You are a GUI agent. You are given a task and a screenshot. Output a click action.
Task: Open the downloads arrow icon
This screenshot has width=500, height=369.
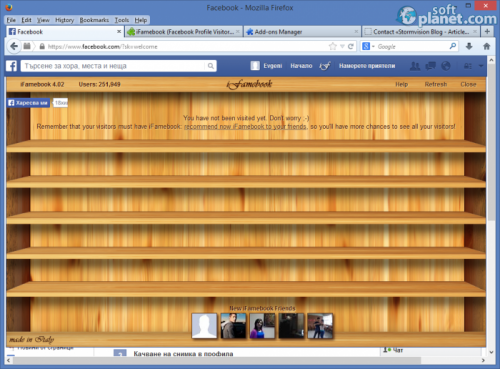[469, 46]
